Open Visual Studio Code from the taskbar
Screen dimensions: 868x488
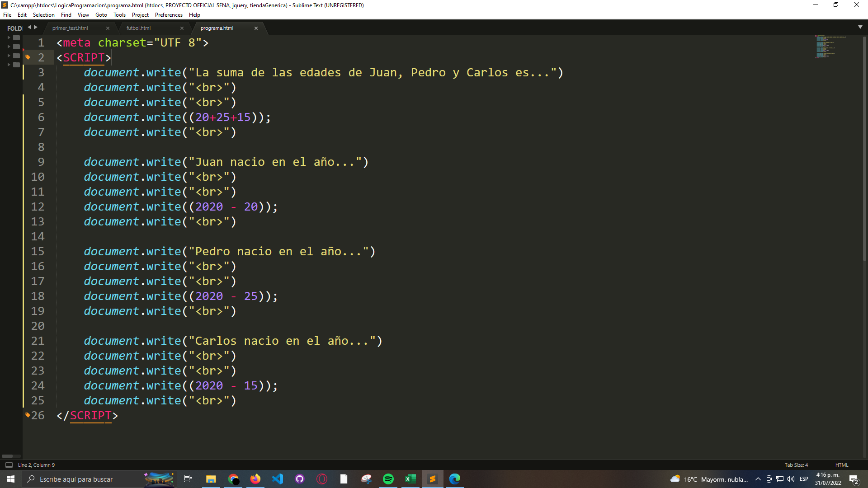click(278, 479)
